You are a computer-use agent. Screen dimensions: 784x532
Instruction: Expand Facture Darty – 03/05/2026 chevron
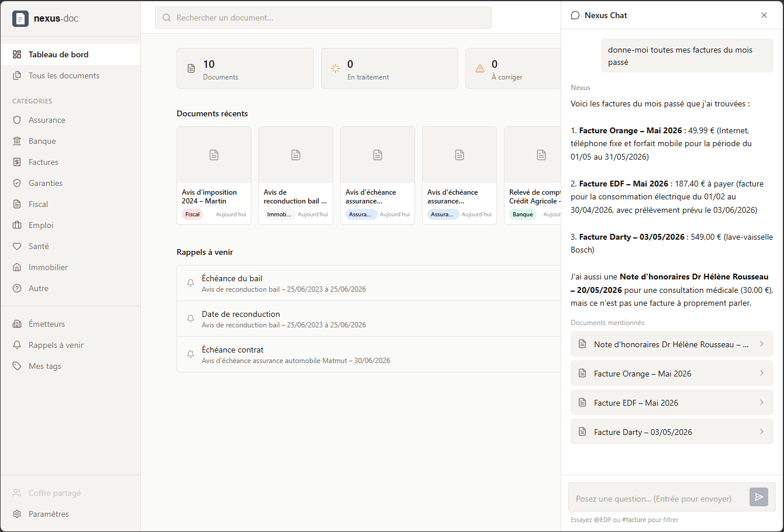pyautogui.click(x=762, y=431)
